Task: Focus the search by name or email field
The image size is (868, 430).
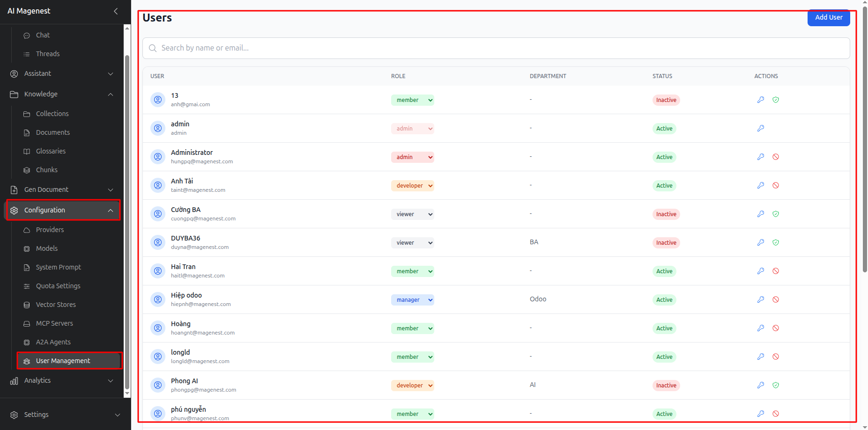Action: [x=496, y=48]
